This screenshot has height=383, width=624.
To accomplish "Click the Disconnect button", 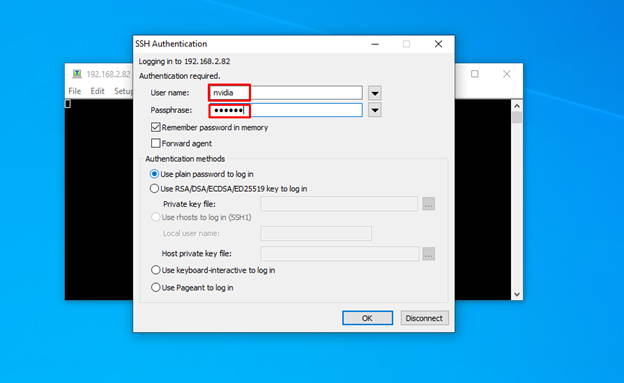I will (x=424, y=318).
